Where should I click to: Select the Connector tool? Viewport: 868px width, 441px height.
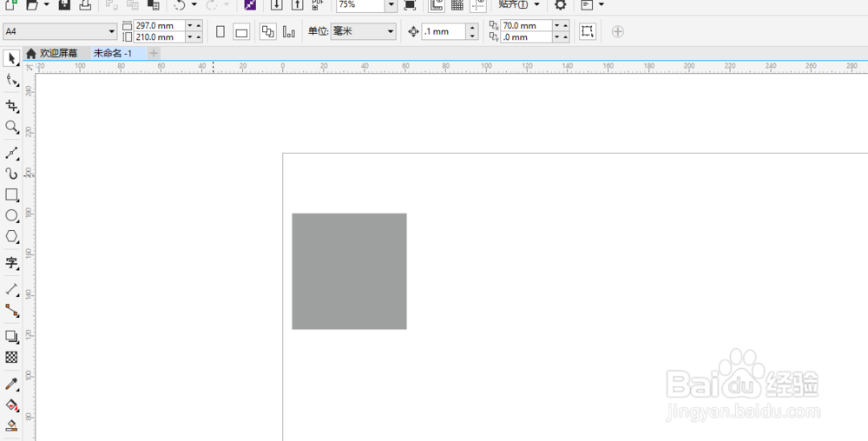point(11,311)
